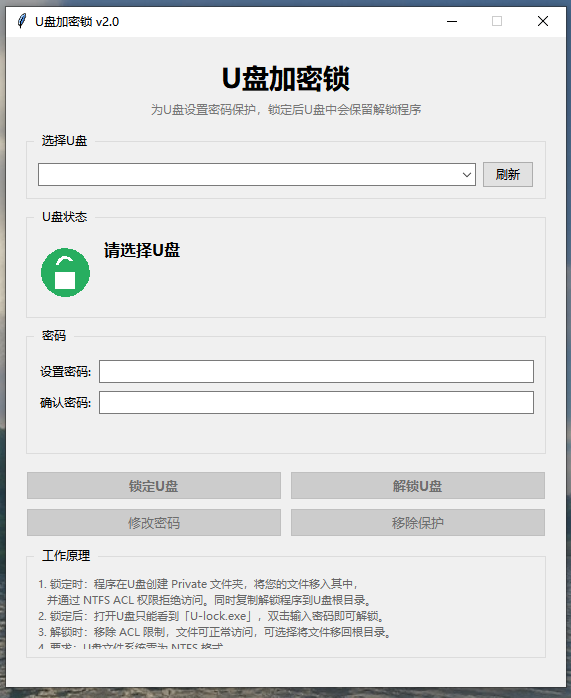Click the large U盘加密锁 heading
The width and height of the screenshot is (571, 698).
point(286,79)
